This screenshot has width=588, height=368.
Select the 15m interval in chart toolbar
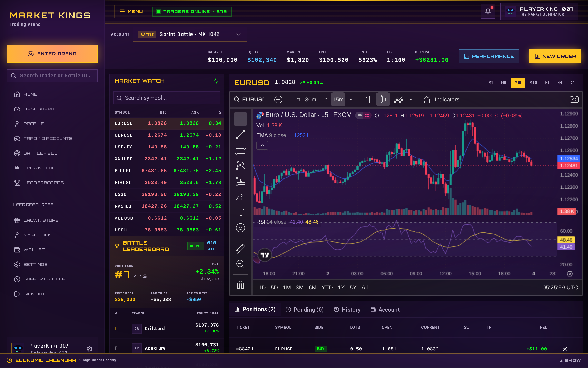coord(338,99)
